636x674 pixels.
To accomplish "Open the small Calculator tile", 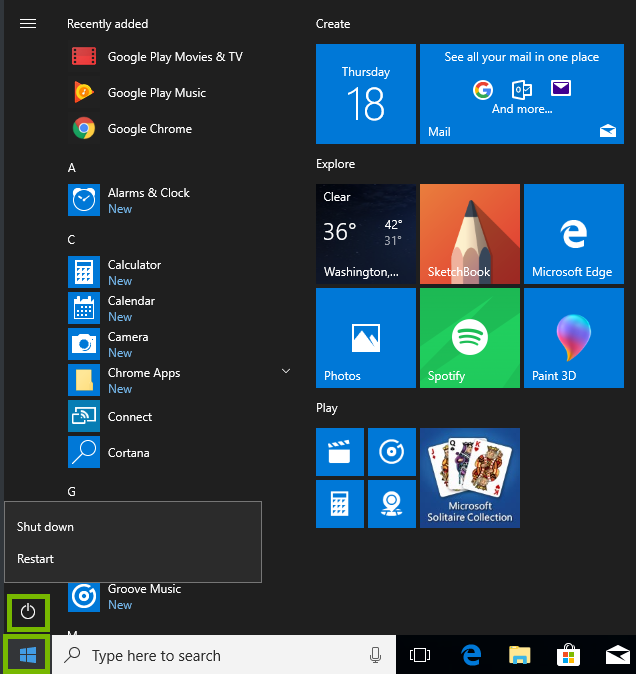I will [340, 504].
